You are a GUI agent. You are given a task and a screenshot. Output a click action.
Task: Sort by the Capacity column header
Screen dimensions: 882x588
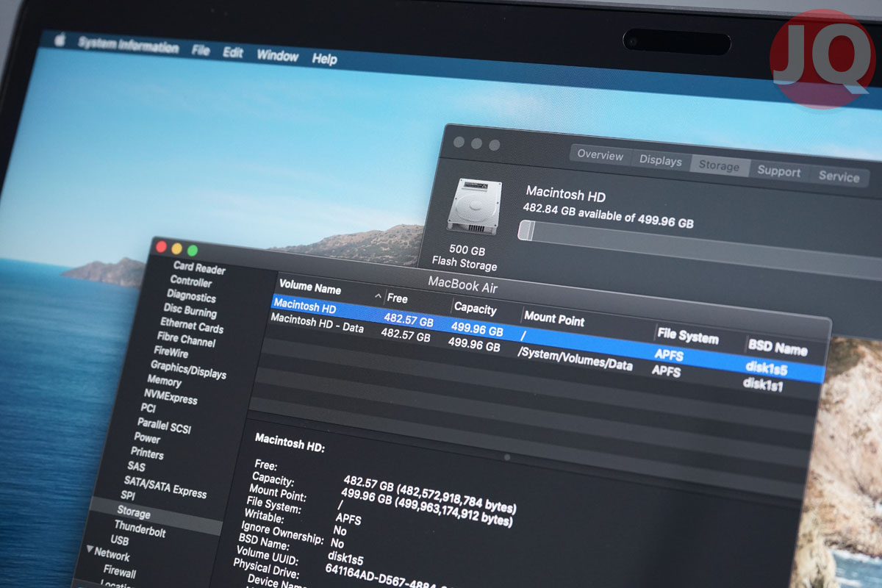475,309
